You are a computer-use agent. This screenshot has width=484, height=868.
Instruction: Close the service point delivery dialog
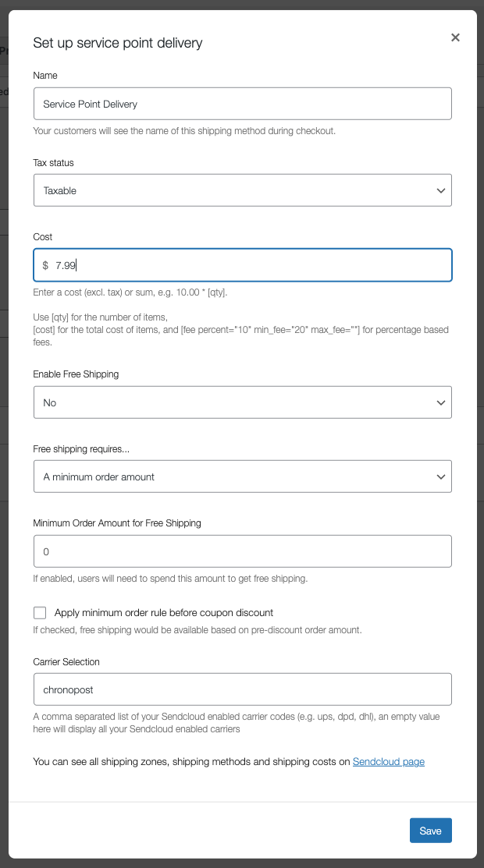pos(455,37)
